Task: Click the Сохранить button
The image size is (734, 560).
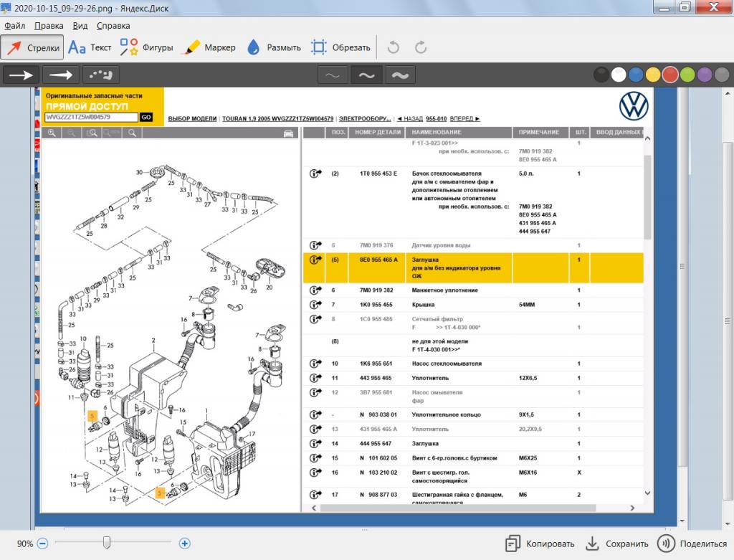Action: tap(617, 544)
